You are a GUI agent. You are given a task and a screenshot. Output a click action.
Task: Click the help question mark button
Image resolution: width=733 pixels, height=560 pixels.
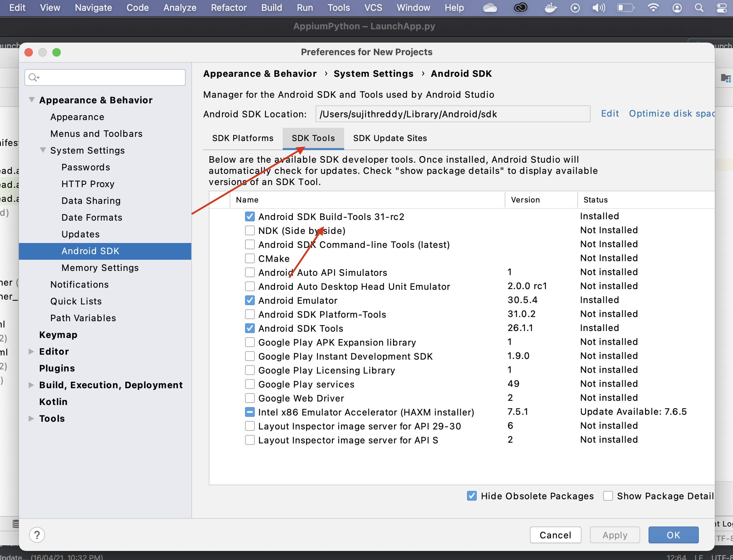[x=37, y=535]
